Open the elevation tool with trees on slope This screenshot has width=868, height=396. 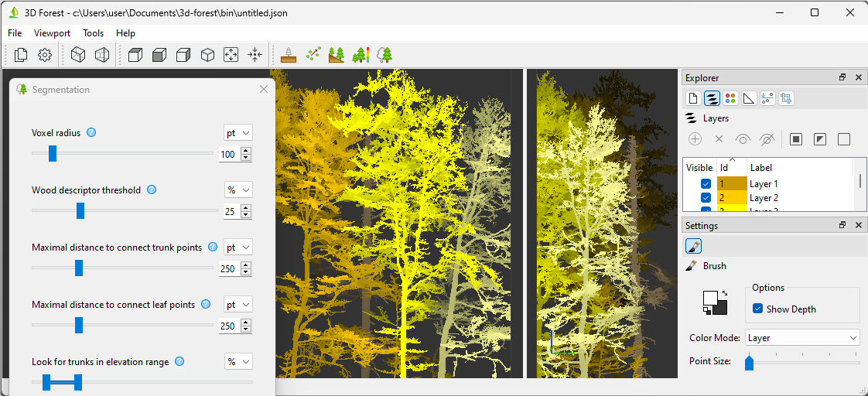pyautogui.click(x=337, y=55)
